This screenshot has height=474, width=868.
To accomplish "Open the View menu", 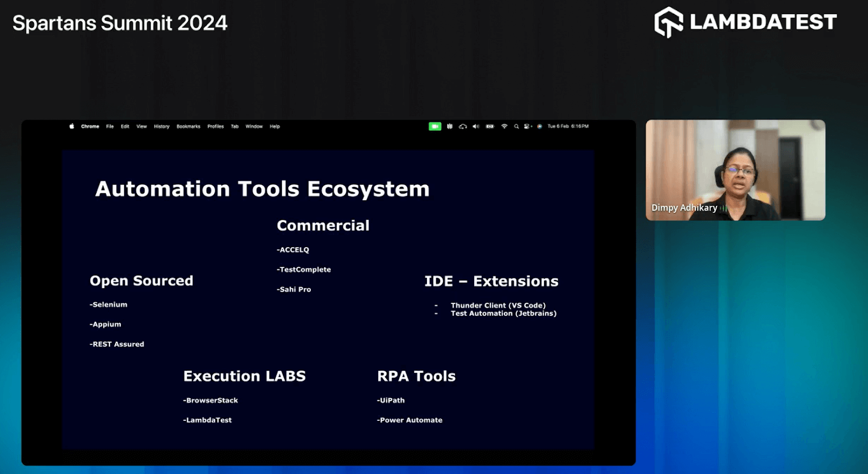I will tap(142, 127).
